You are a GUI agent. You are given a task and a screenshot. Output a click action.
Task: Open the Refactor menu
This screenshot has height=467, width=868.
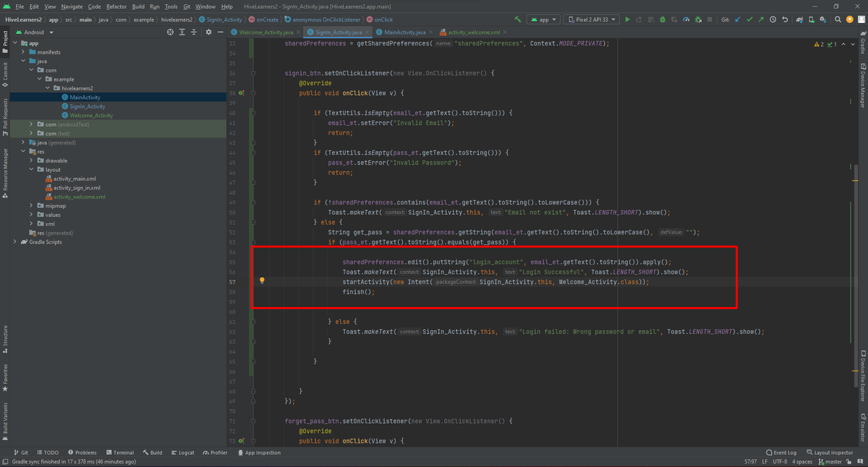click(117, 7)
